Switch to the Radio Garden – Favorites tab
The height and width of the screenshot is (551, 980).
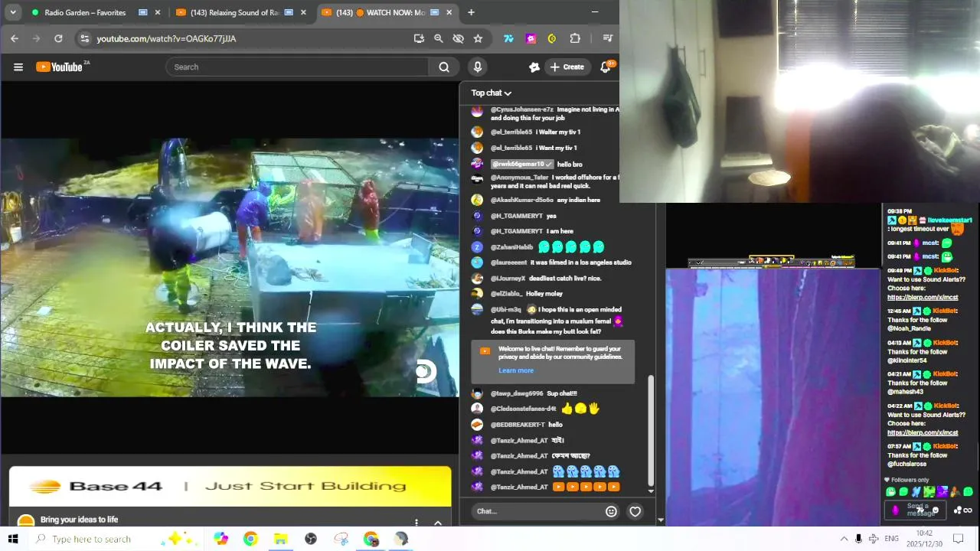pyautogui.click(x=85, y=12)
